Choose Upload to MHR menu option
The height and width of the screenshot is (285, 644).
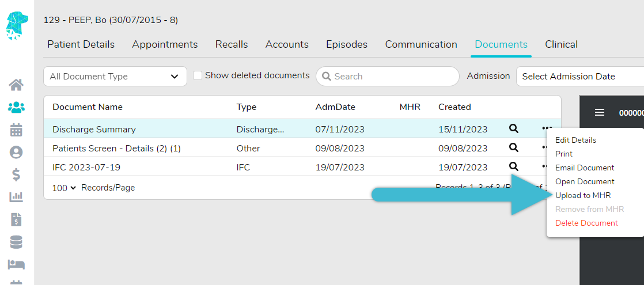pos(583,195)
